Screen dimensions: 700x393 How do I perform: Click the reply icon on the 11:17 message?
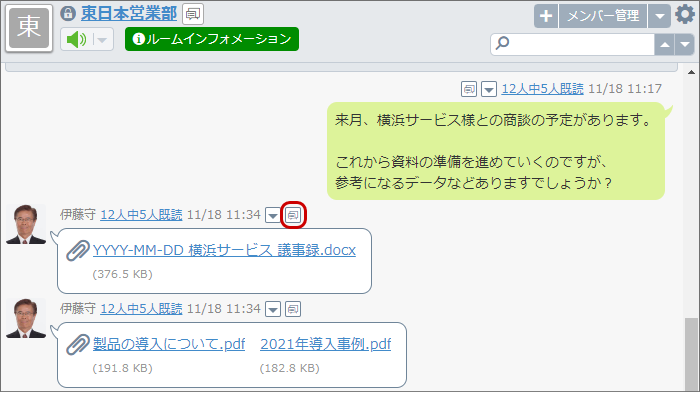469,89
